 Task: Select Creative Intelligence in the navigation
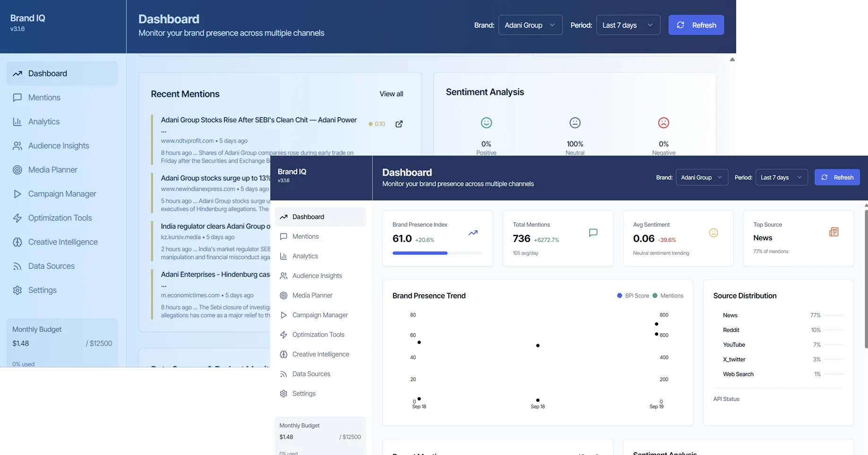(320, 354)
